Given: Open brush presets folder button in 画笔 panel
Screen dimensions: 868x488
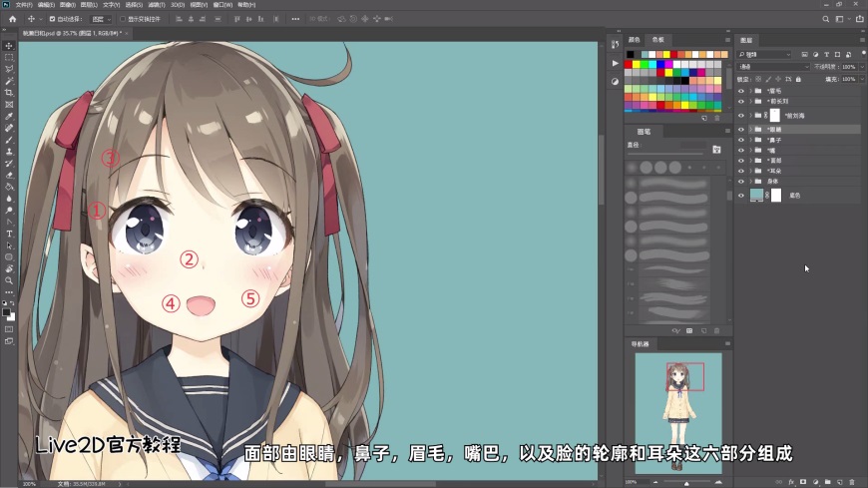Looking at the screenshot, I should click(x=716, y=150).
